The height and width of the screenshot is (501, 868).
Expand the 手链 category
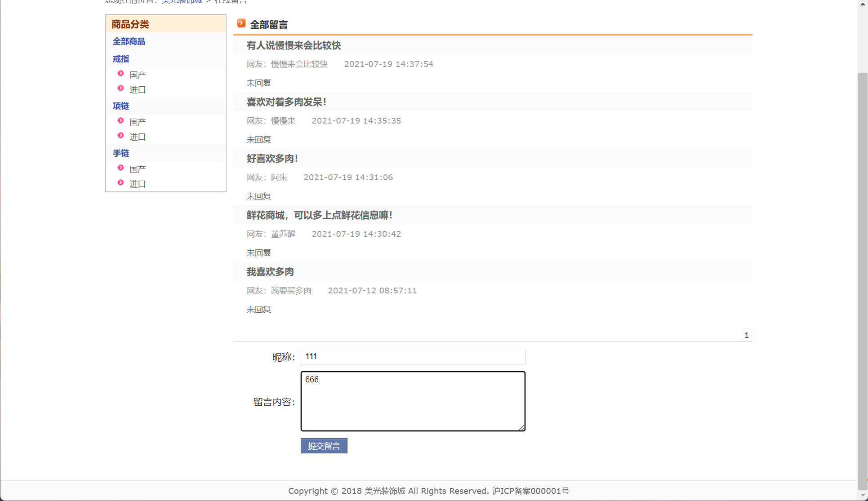(x=120, y=153)
